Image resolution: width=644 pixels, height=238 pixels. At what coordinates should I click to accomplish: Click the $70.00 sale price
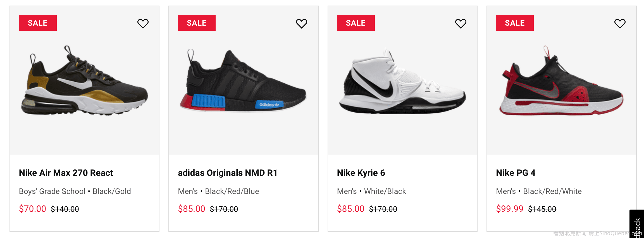coord(32,209)
